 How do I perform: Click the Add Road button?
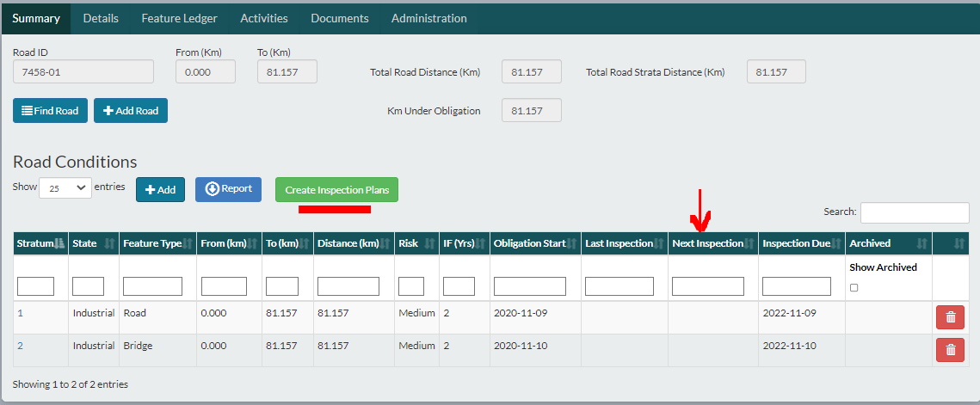click(x=131, y=111)
